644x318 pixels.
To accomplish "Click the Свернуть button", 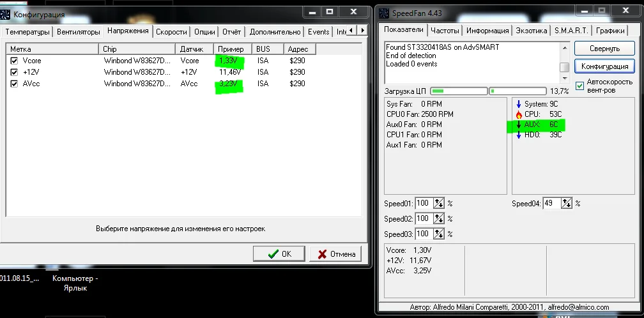I will 604,49.
